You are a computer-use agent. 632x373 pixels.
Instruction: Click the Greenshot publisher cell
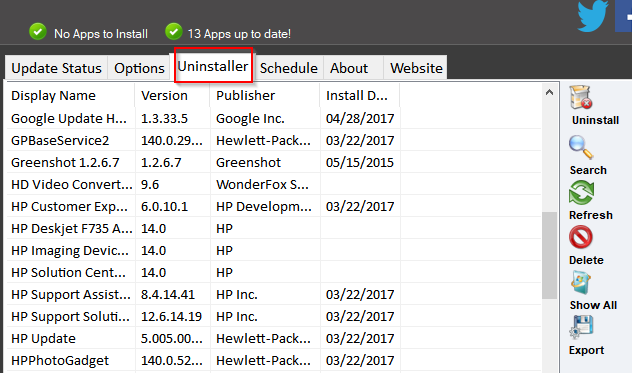pyautogui.click(x=248, y=163)
